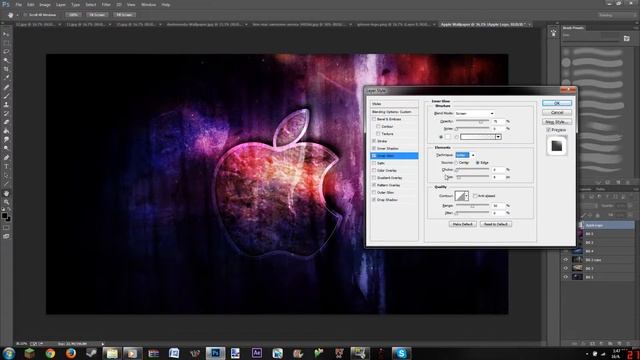Select the Pen tool
This screenshot has width=640, height=360.
tap(6, 158)
